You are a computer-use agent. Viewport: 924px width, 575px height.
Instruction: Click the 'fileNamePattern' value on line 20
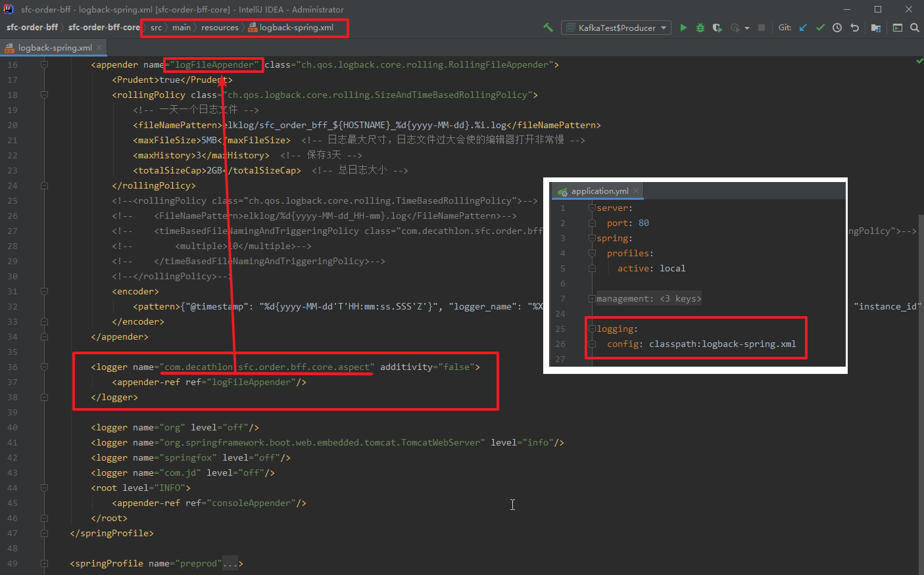365,125
